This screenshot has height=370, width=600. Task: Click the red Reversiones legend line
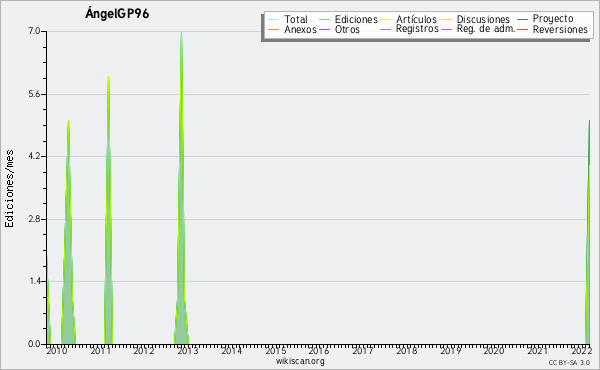[522, 29]
